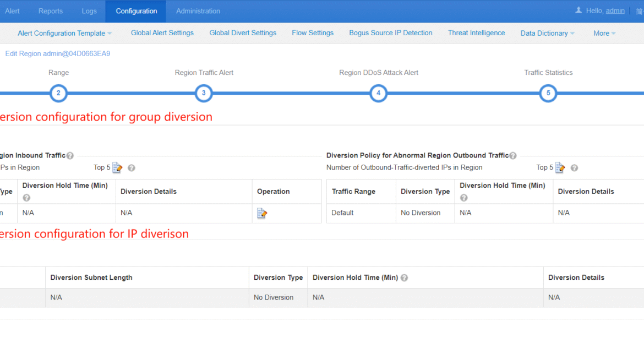Expand the Data Dictionary dropdown
The height and width of the screenshot is (358, 644).
click(547, 32)
